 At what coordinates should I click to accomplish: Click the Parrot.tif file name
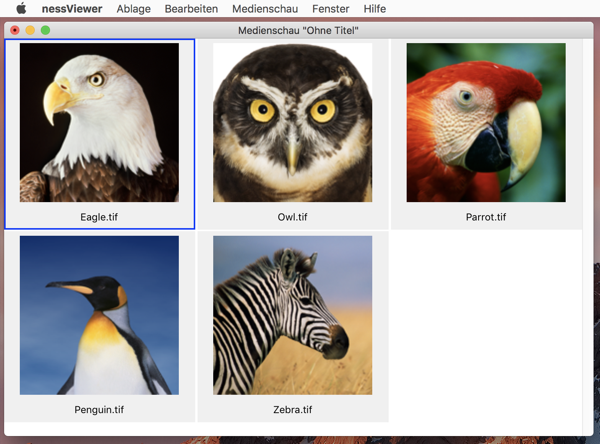(486, 217)
